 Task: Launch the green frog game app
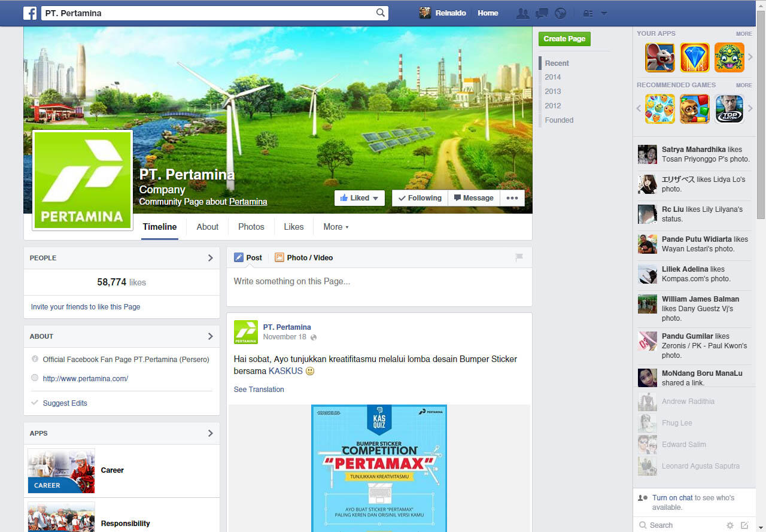tap(729, 57)
